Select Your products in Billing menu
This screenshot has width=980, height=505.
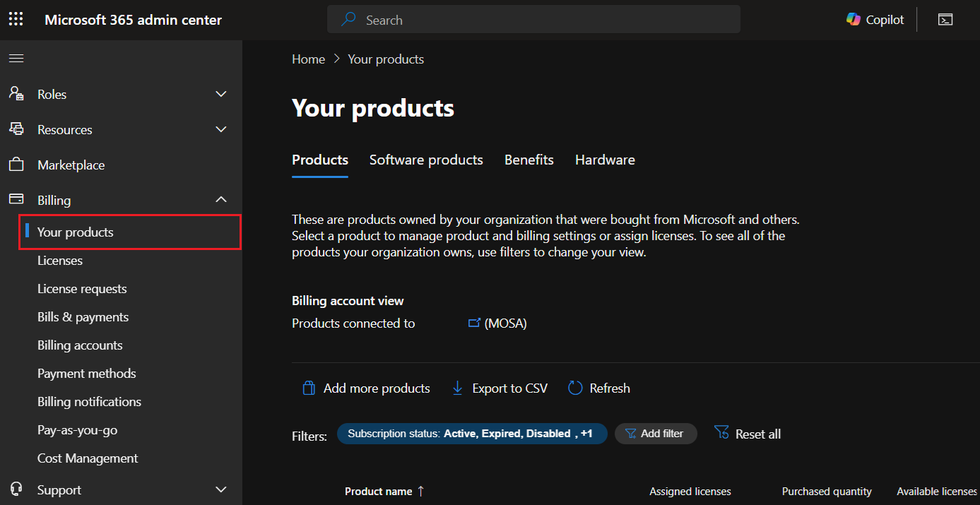pos(130,232)
